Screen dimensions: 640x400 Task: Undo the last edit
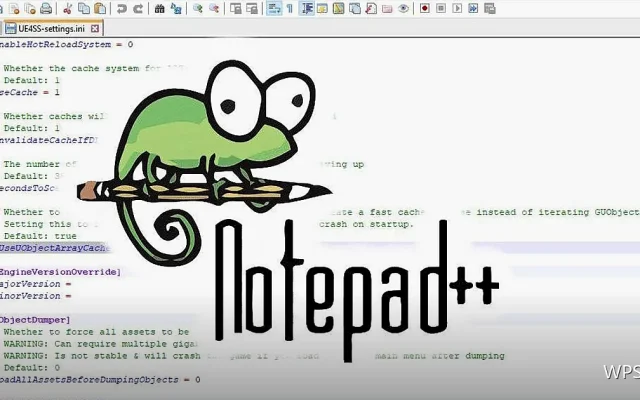(122, 8)
